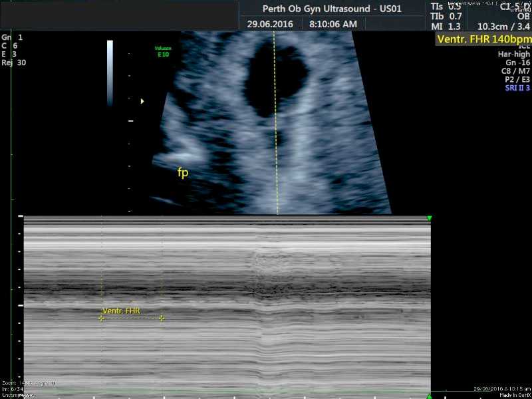Viewport: 532px width, 399px height.
Task: Click the grayscale bar beside the image
Action: (x=109, y=70)
